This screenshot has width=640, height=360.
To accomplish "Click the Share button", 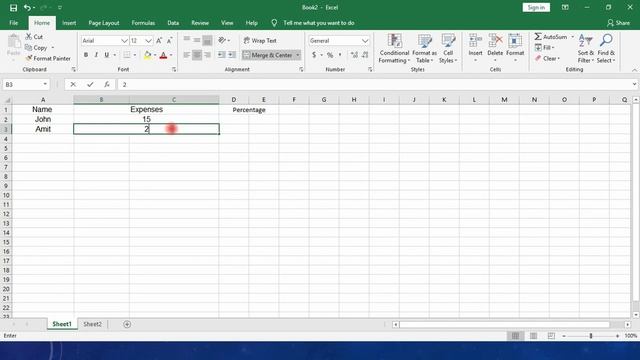I will (x=618, y=23).
